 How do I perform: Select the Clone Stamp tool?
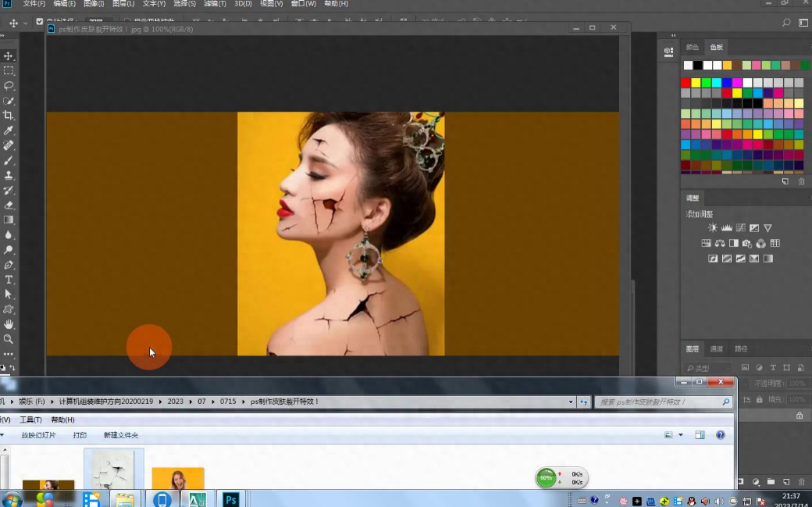click(9, 175)
